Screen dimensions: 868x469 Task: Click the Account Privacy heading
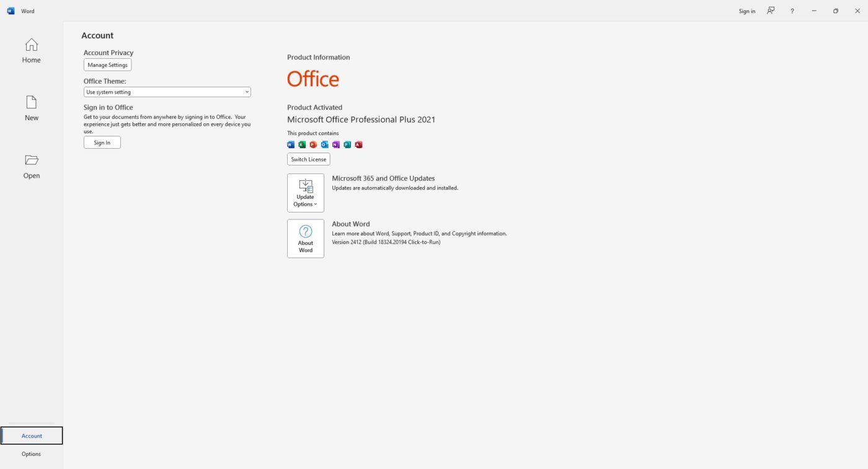108,53
